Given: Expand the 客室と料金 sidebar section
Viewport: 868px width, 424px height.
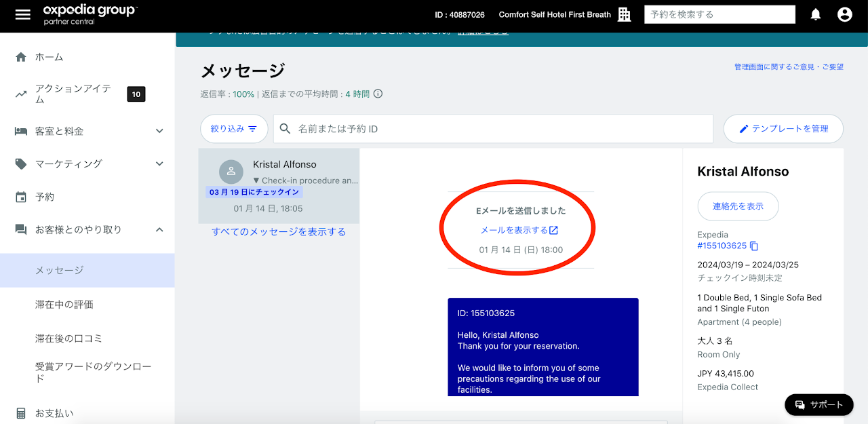Looking at the screenshot, I should pos(159,131).
